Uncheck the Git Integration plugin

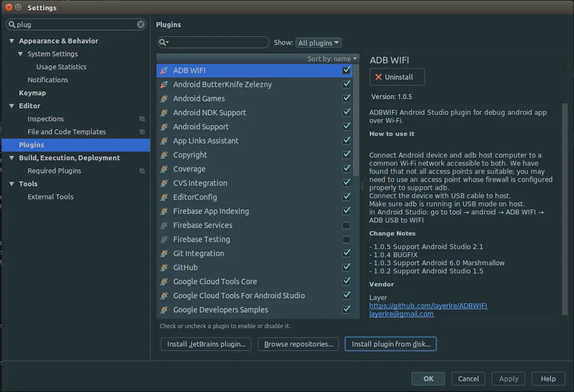(347, 253)
